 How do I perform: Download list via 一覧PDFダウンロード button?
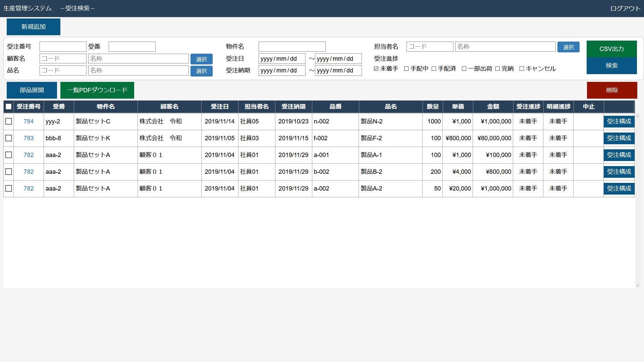tap(97, 90)
